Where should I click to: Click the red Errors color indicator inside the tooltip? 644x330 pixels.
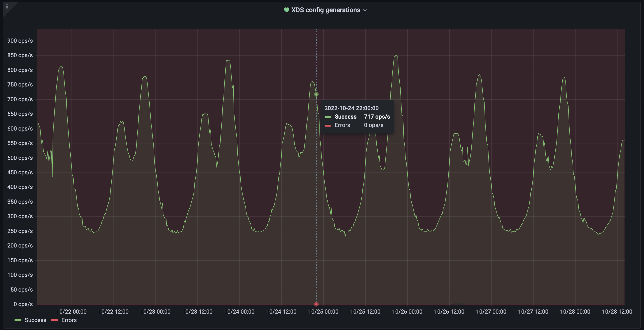(328, 125)
